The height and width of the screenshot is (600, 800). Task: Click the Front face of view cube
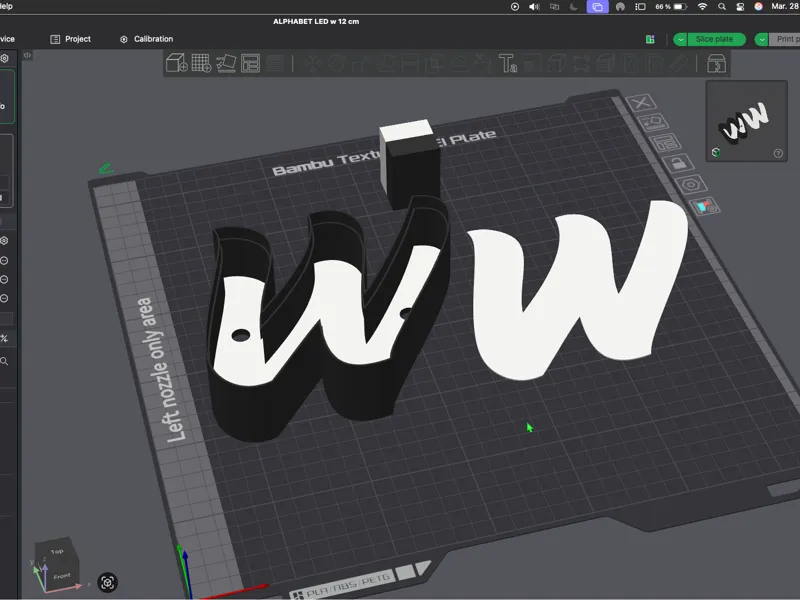(62, 576)
